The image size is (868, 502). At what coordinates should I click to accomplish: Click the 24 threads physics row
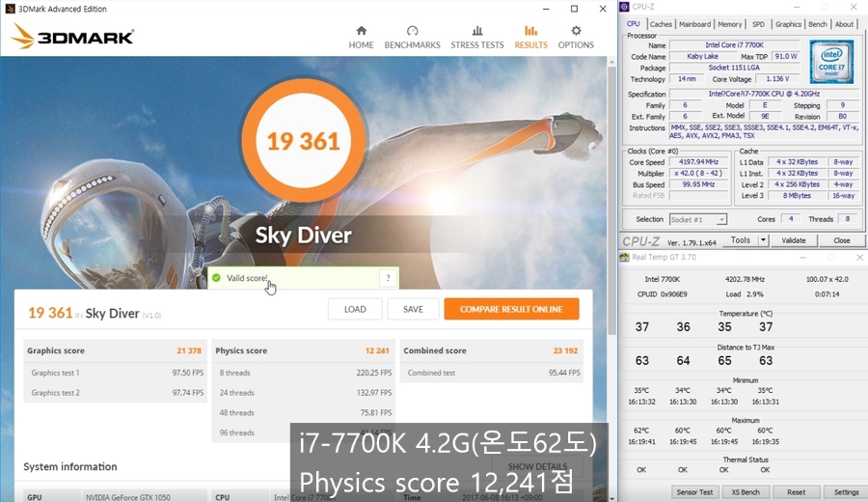tap(304, 393)
